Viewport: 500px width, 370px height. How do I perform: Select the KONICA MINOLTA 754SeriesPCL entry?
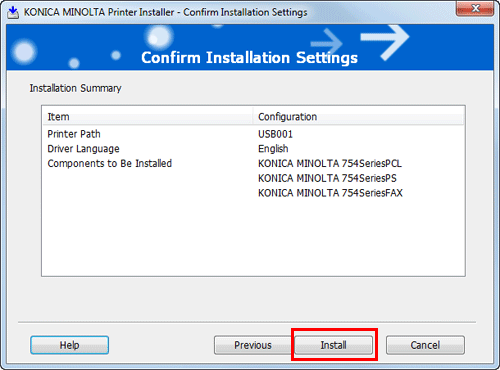click(330, 163)
